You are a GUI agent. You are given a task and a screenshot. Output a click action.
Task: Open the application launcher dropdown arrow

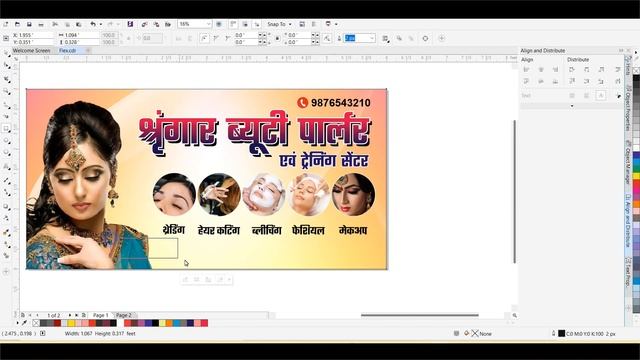tap(336, 24)
